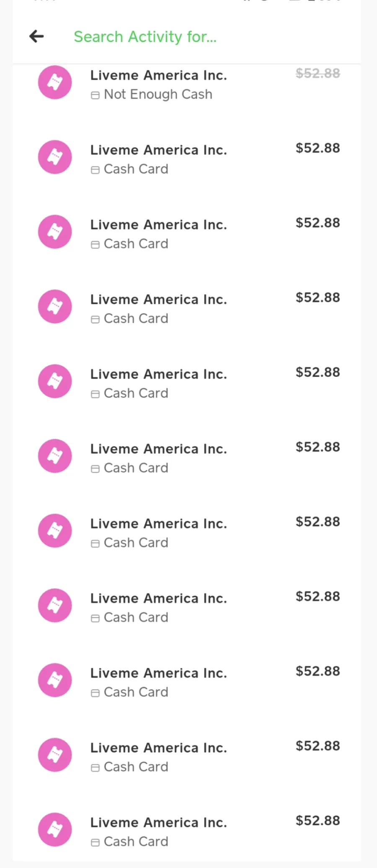Tap pink ticket icon of seventh Cash Card transaction
Screen dimensions: 377x868
(55, 605)
